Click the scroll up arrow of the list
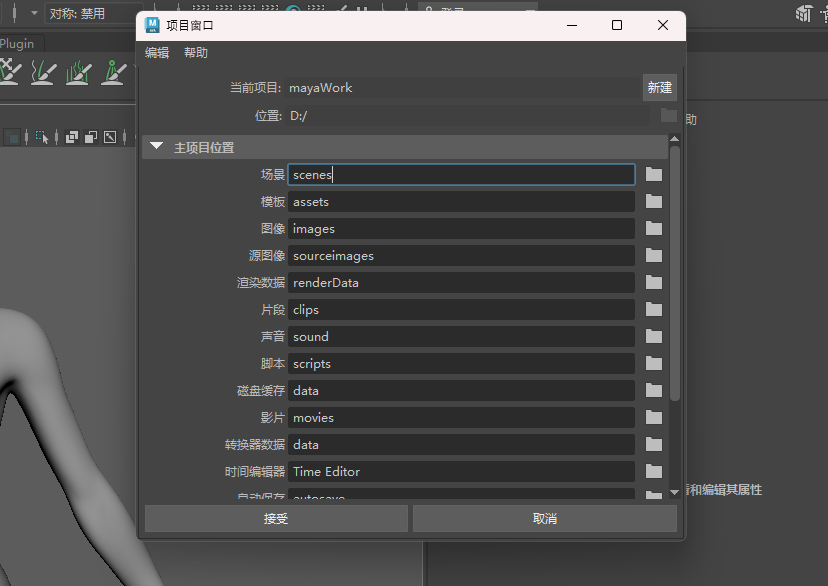Screen dimensions: 828x586 [674, 139]
